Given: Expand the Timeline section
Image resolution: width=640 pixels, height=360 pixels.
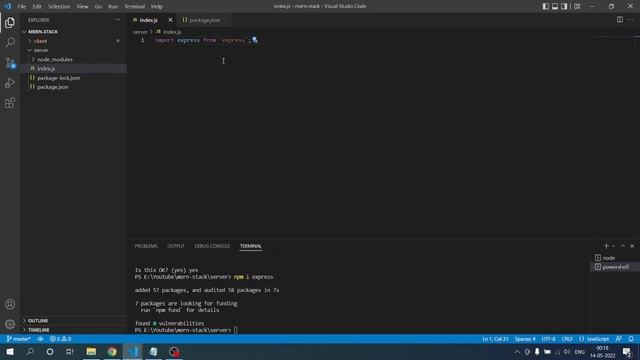Looking at the screenshot, I should [x=73, y=329].
